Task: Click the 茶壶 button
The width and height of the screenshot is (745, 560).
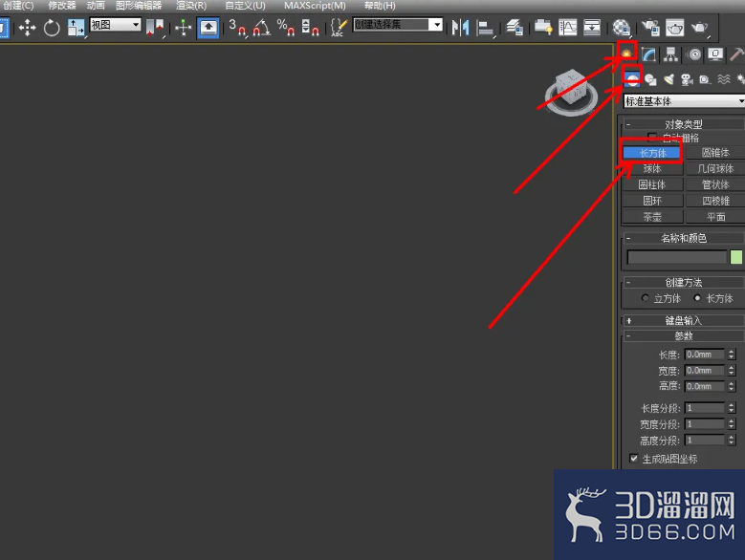Action: tap(652, 217)
